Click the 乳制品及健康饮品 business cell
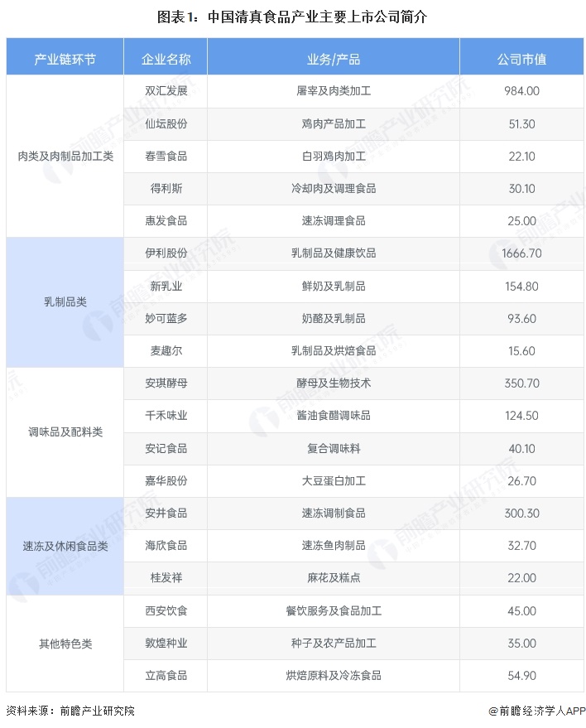This screenshot has height=728, width=586. (x=333, y=253)
